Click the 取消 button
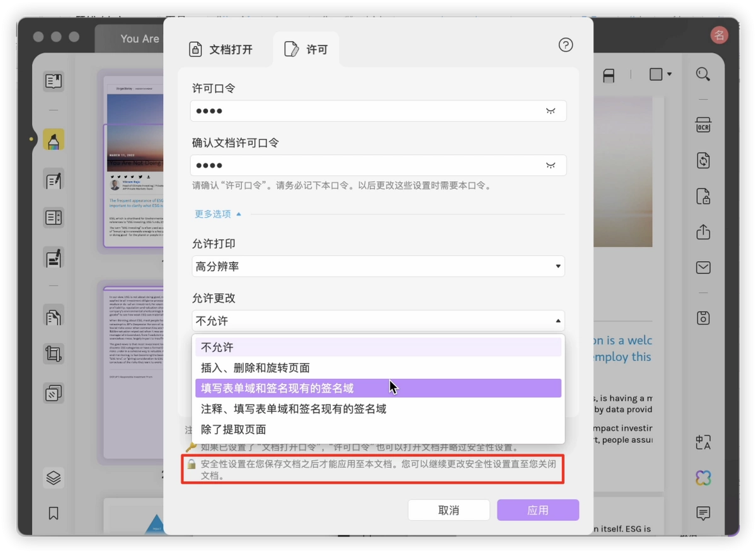Viewport: 756px width, 553px height. click(x=449, y=510)
